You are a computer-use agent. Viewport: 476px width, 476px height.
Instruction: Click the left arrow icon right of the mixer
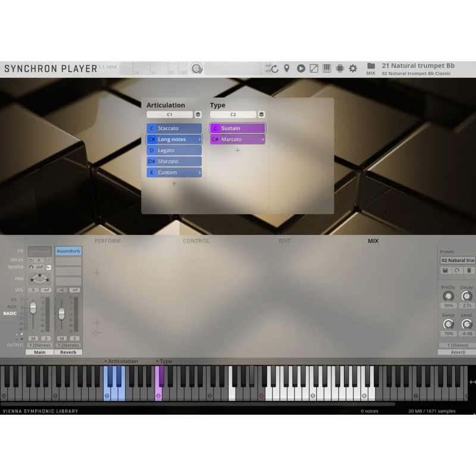click(x=97, y=333)
